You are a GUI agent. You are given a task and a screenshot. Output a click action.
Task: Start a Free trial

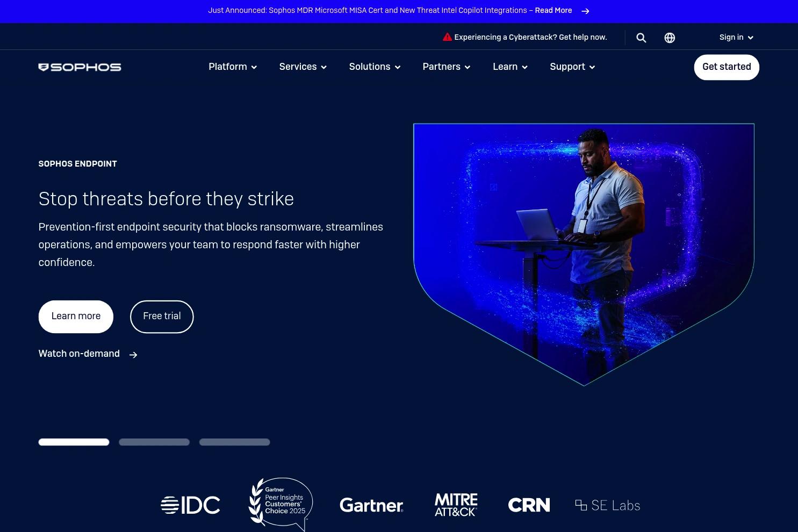click(x=162, y=317)
